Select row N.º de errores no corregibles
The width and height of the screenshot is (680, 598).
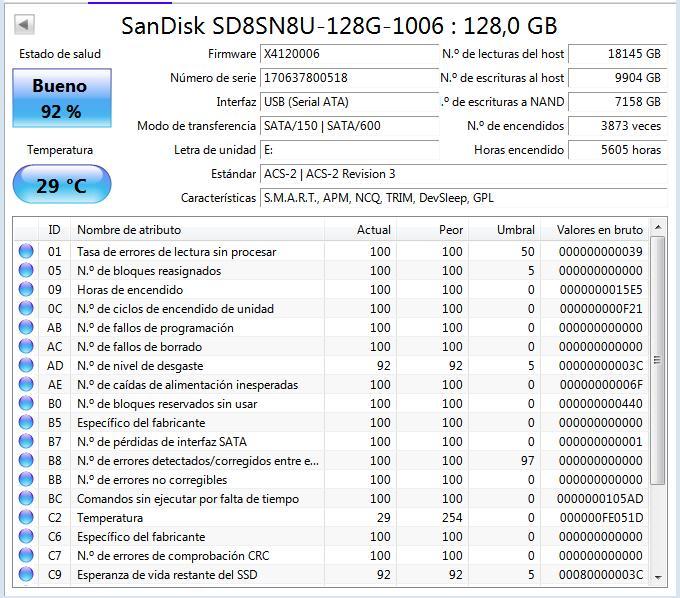coord(332,480)
